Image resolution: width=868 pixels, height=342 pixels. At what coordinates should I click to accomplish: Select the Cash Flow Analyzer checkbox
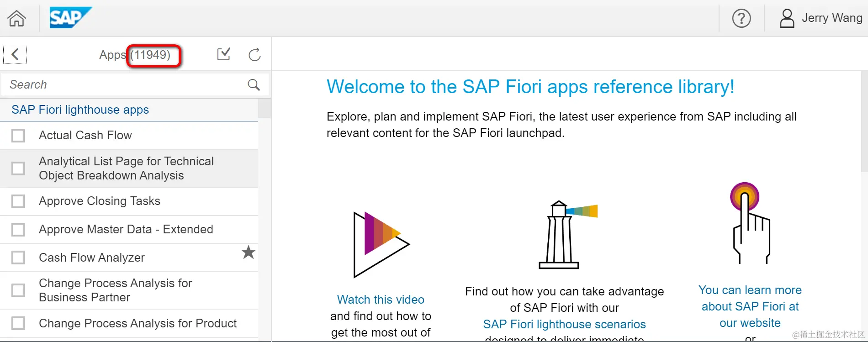point(18,258)
